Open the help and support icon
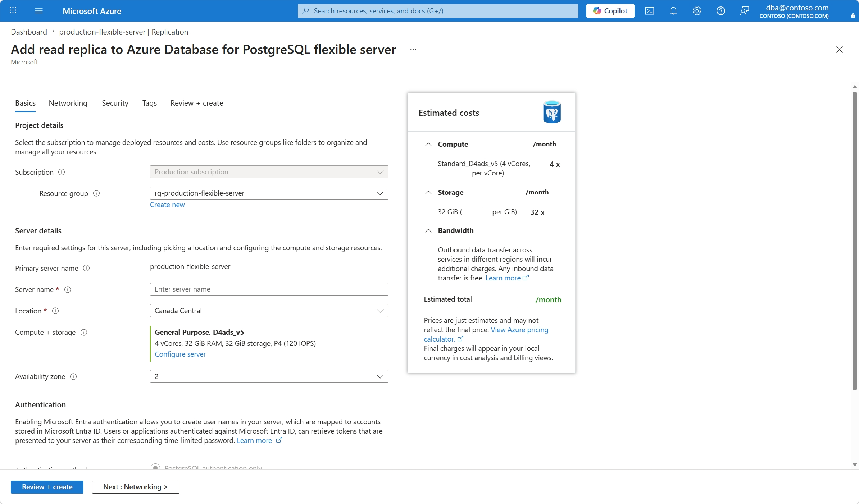Image resolution: width=859 pixels, height=504 pixels. (x=721, y=11)
